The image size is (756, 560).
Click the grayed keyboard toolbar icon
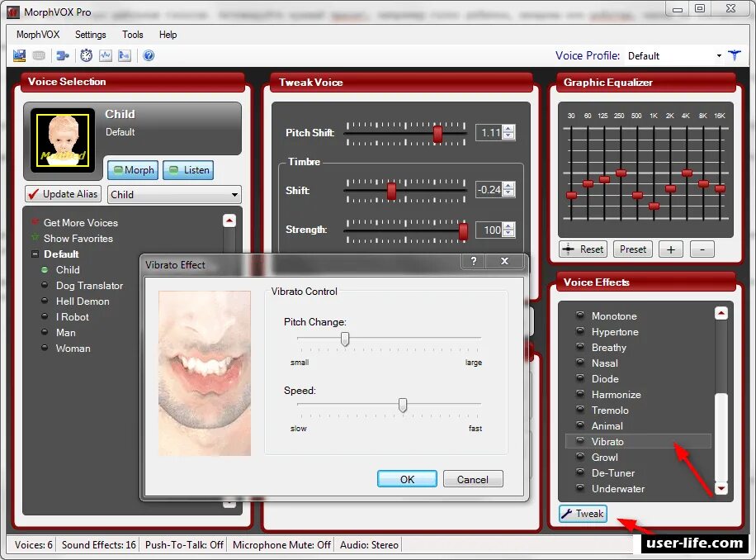tap(39, 55)
